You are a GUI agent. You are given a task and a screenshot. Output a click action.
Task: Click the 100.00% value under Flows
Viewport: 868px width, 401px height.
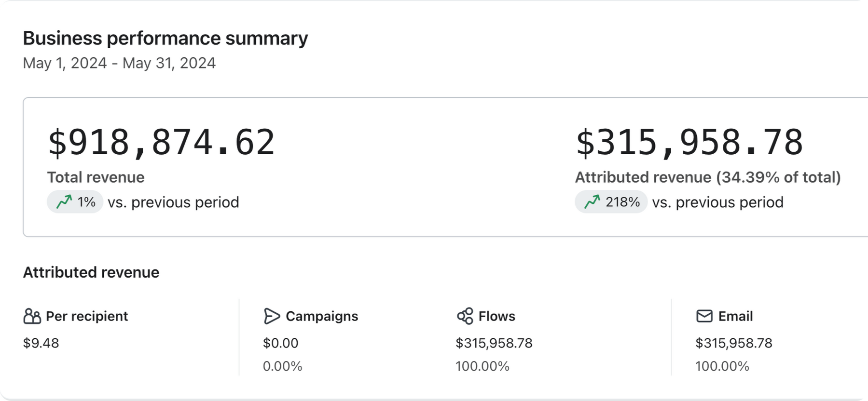pos(482,366)
